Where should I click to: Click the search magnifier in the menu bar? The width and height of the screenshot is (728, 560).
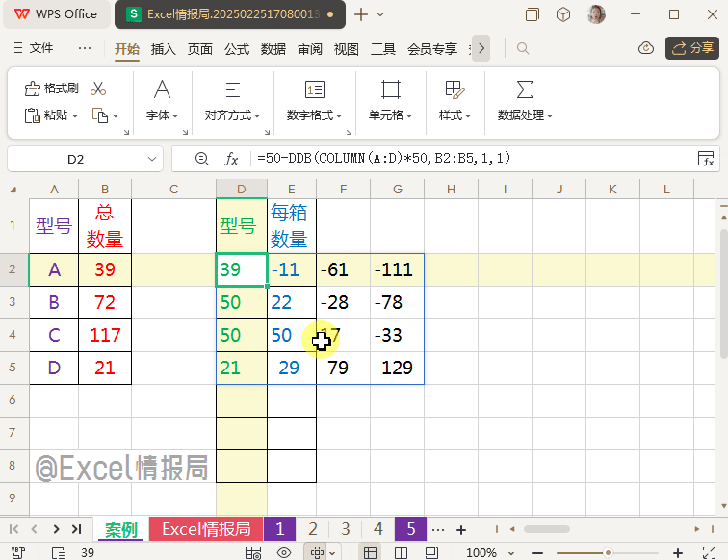click(523, 48)
